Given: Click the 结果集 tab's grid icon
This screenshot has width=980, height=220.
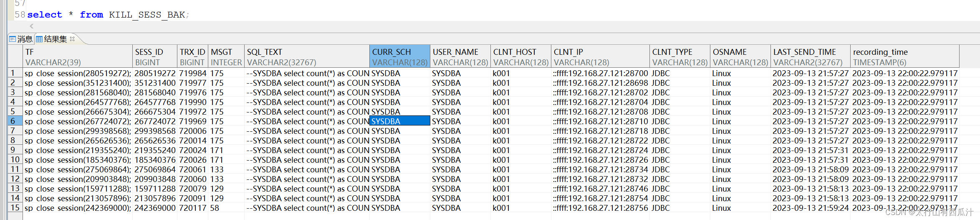Looking at the screenshot, I should point(39,39).
